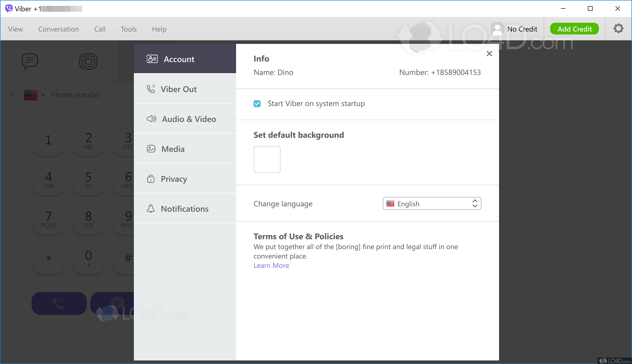Open Audio & Video settings

189,119
